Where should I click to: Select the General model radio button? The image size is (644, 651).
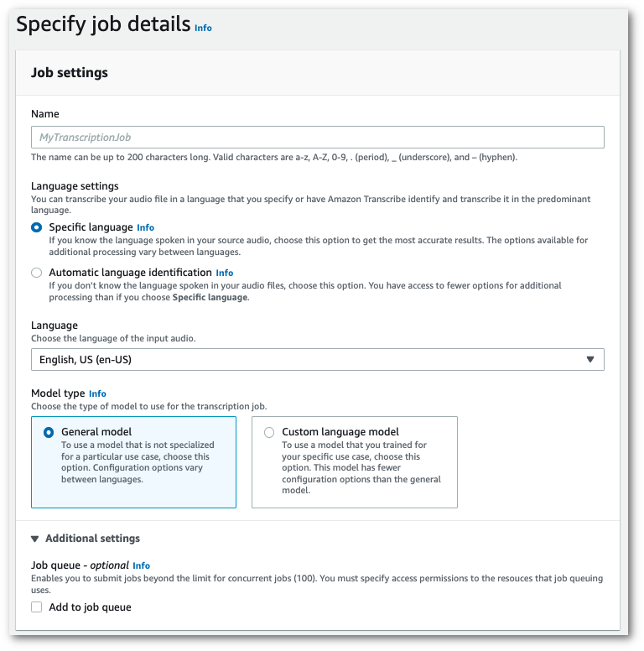tap(49, 432)
